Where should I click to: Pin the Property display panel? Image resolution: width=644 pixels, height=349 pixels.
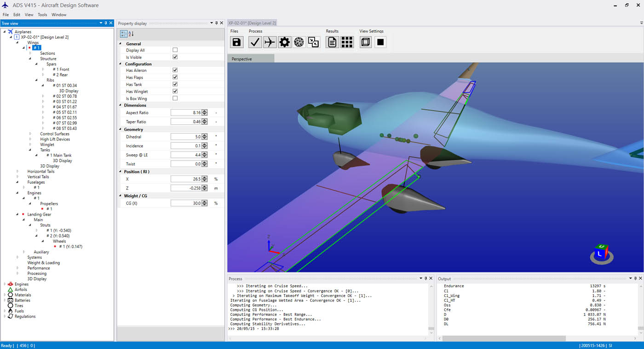(216, 23)
